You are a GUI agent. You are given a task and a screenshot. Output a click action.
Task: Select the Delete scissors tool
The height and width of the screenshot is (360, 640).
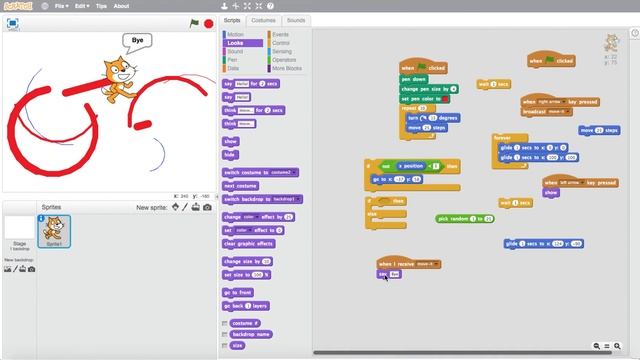tap(236, 6)
